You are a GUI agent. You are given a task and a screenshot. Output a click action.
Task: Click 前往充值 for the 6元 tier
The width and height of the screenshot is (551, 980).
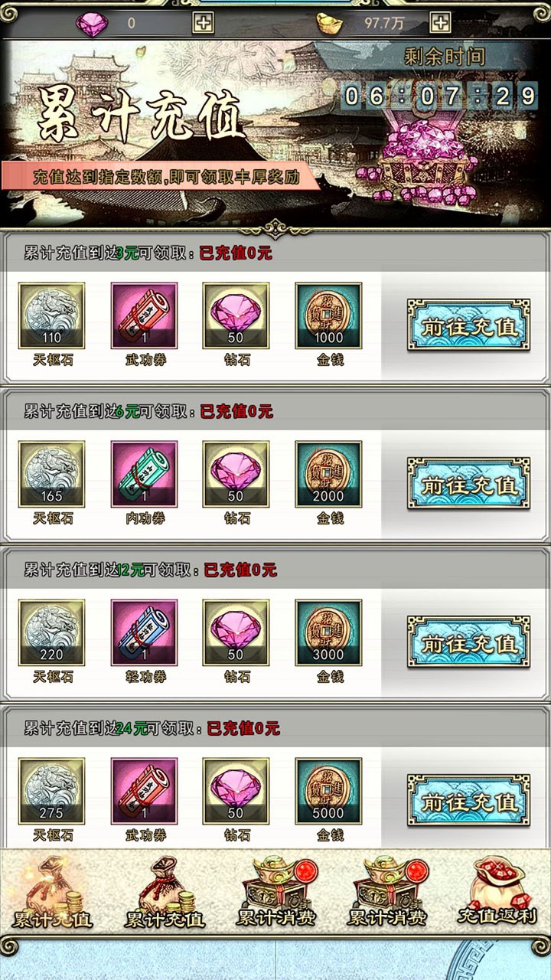pos(468,484)
